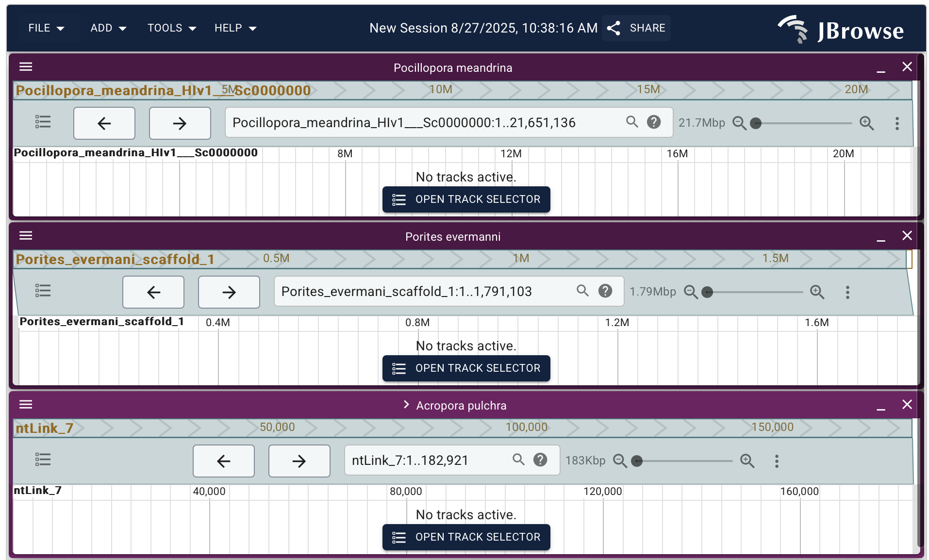929x560 pixels.
Task: Click OPEN TRACK SELECTOR under Porites evermanni
Action: coord(466,368)
